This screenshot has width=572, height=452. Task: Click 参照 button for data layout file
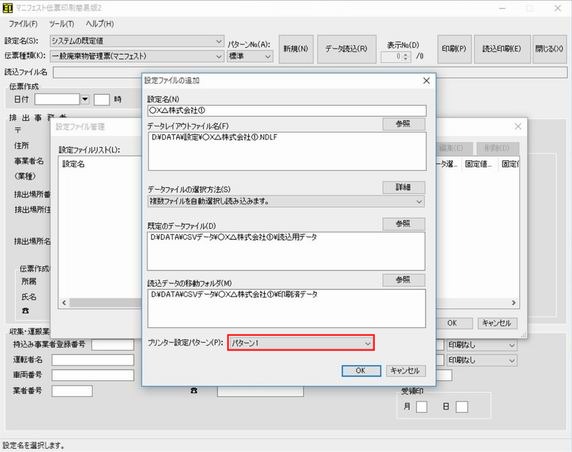pos(404,124)
